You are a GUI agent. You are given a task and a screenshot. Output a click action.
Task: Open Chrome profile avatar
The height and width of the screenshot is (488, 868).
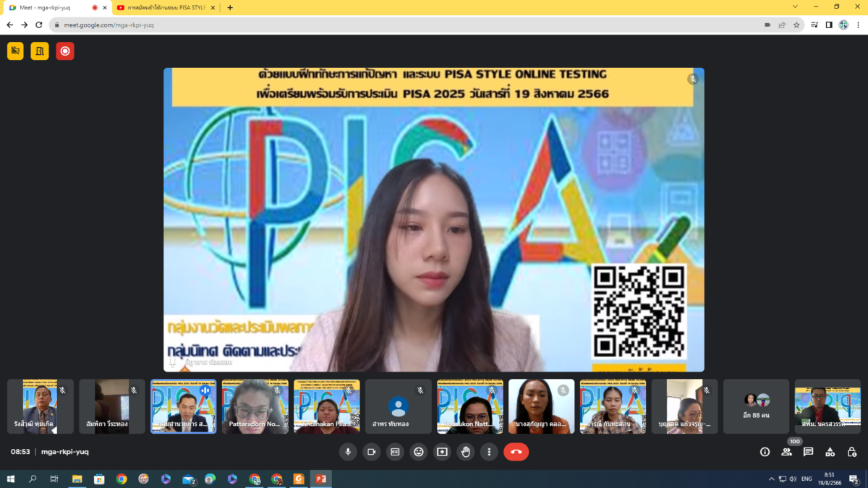843,25
